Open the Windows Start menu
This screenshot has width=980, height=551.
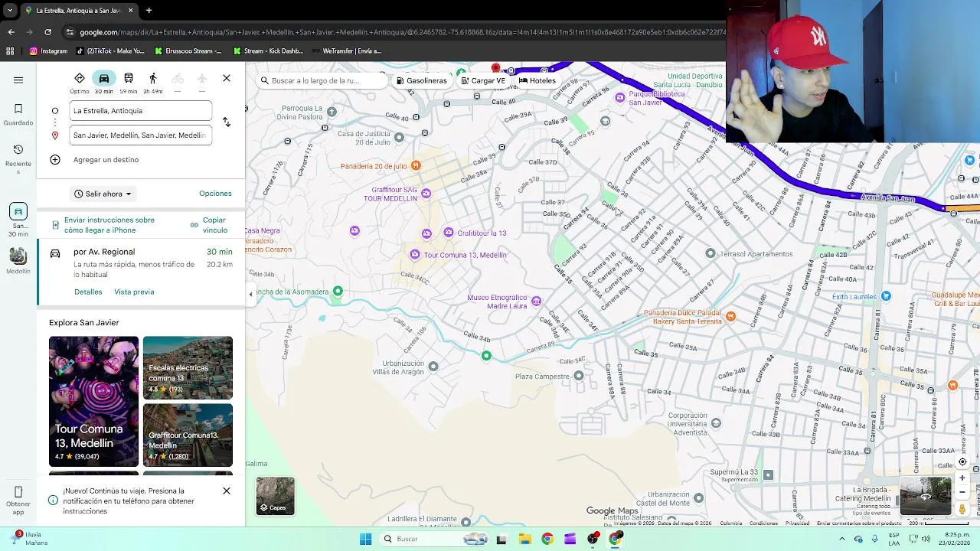tap(365, 539)
